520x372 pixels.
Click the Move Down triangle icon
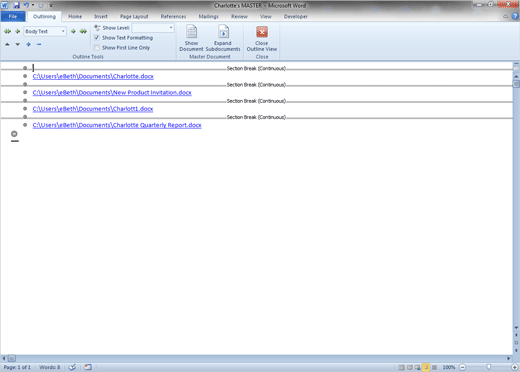click(x=18, y=44)
